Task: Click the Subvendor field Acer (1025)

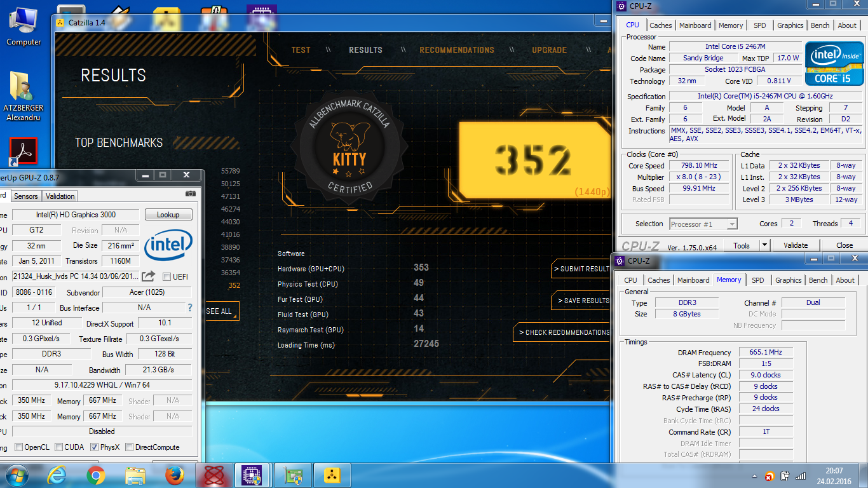Action: [x=147, y=292]
